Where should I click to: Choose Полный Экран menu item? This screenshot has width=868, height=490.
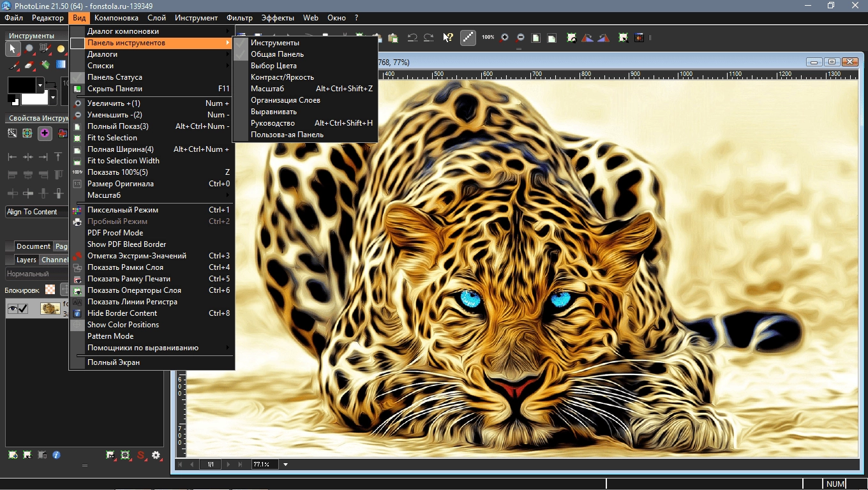(x=152, y=362)
